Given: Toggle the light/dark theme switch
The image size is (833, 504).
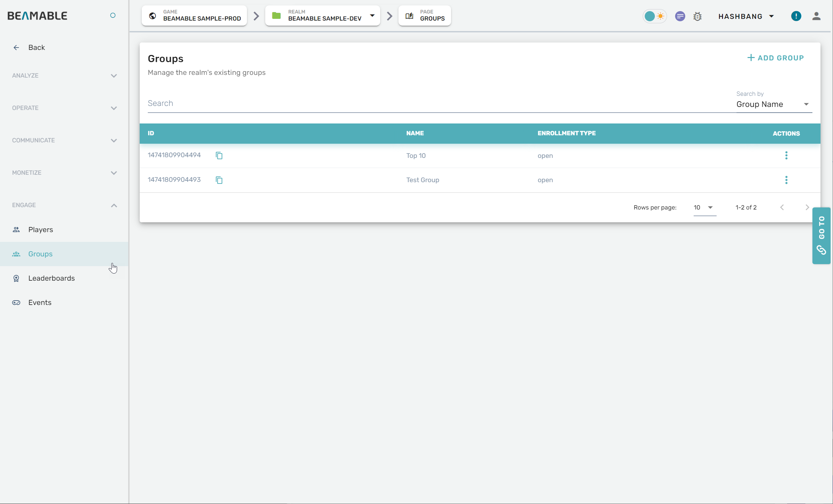Looking at the screenshot, I should click(x=655, y=16).
